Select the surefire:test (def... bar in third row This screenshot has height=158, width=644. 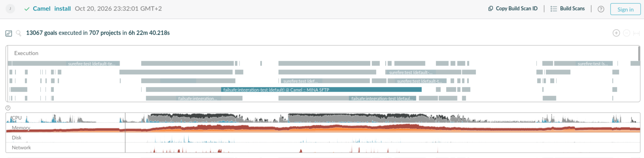(x=301, y=81)
